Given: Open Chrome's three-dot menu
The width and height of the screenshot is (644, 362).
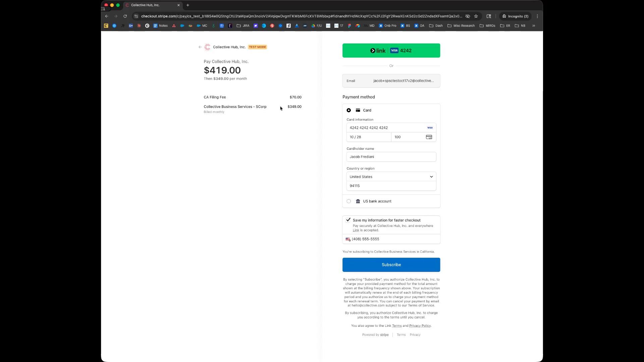Looking at the screenshot, I should point(537,16).
